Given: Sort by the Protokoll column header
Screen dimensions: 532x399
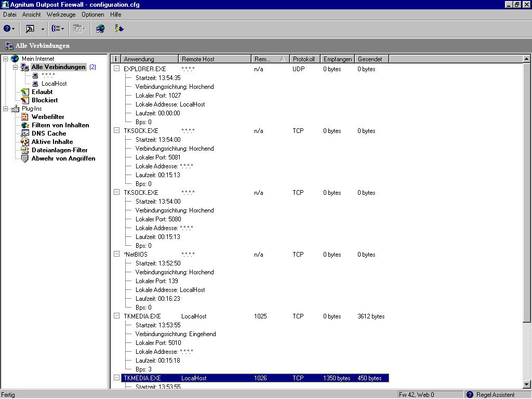Looking at the screenshot, I should (x=304, y=59).
